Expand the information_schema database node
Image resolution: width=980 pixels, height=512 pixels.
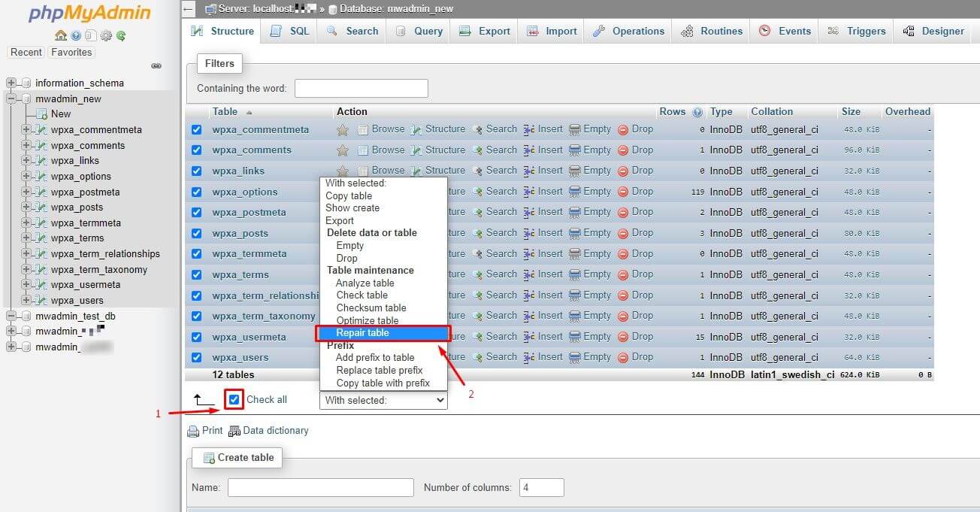click(x=11, y=83)
